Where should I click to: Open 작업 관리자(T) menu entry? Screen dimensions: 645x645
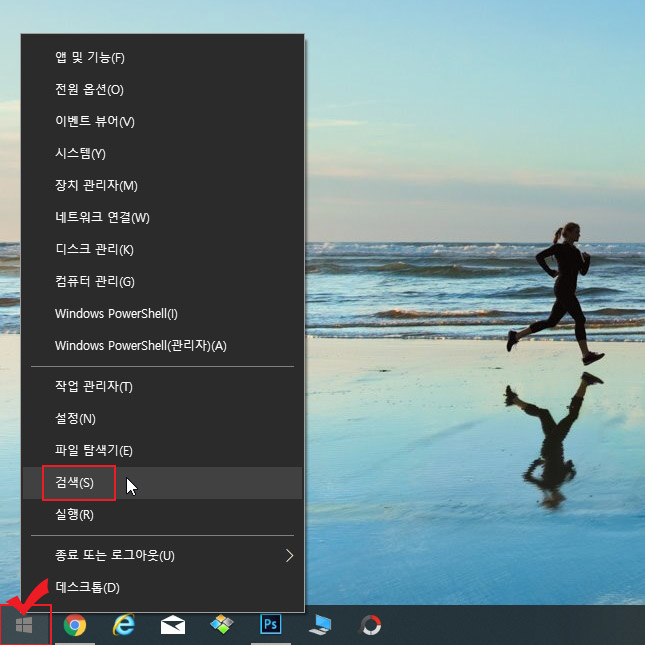162,387
